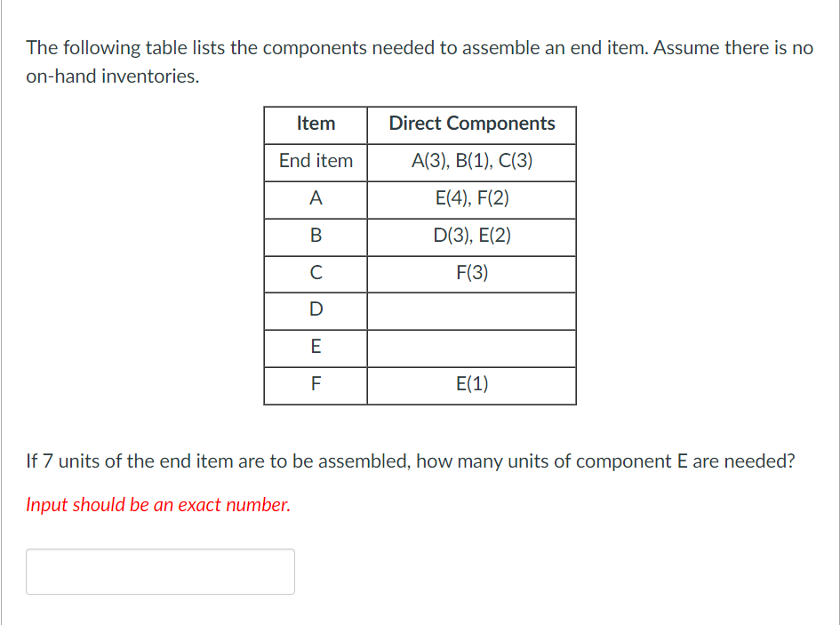
Task: Click the End item row label
Action: point(316,162)
